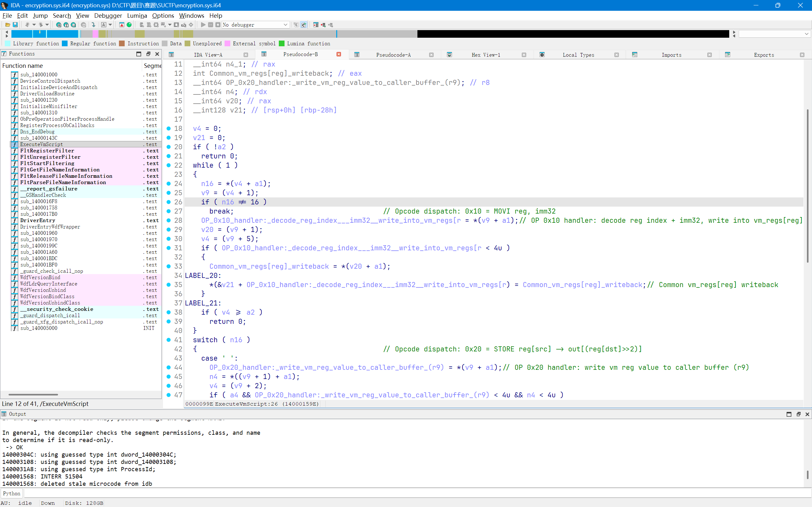Switch to the Hex View-1 tab
This screenshot has height=507, width=812.
pyautogui.click(x=486, y=55)
